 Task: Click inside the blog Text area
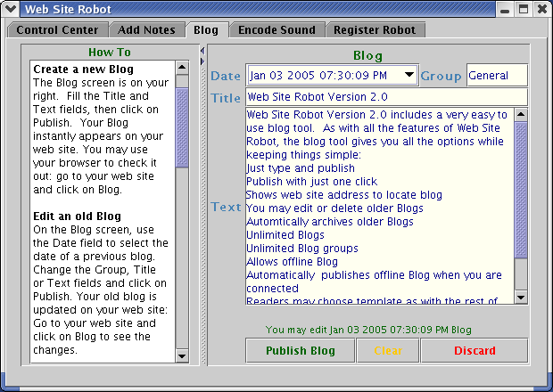tap(380, 206)
